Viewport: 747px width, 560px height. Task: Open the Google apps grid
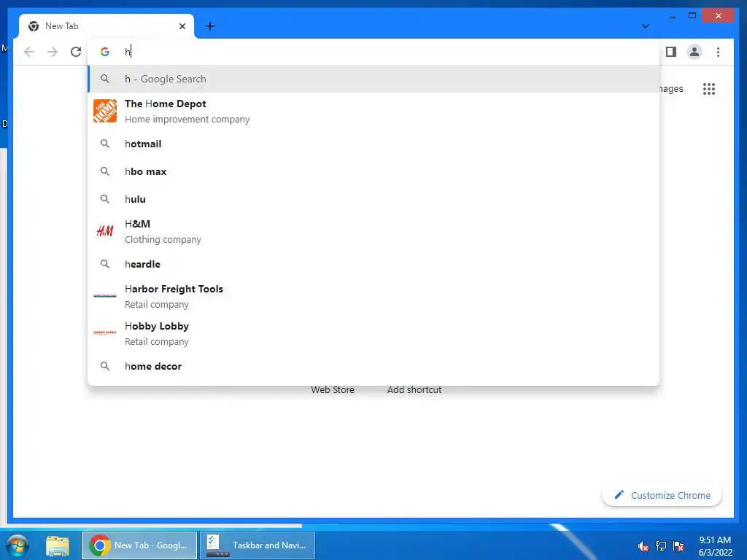(x=709, y=89)
